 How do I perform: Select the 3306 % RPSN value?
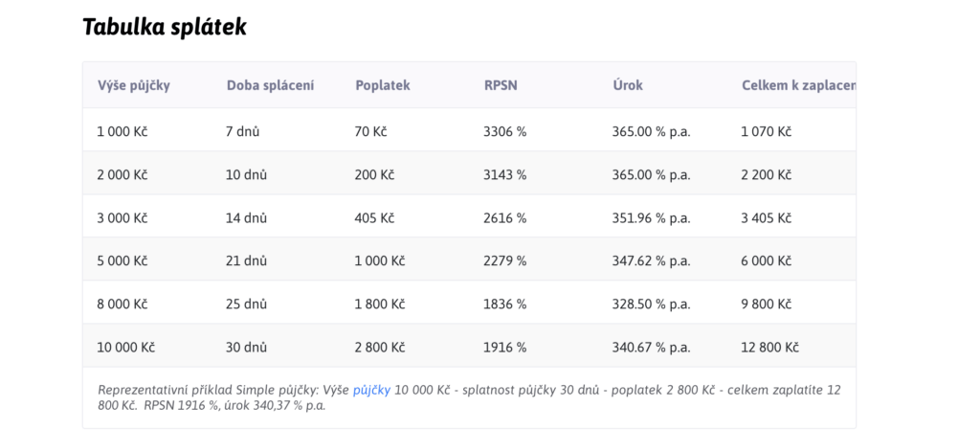point(504,132)
